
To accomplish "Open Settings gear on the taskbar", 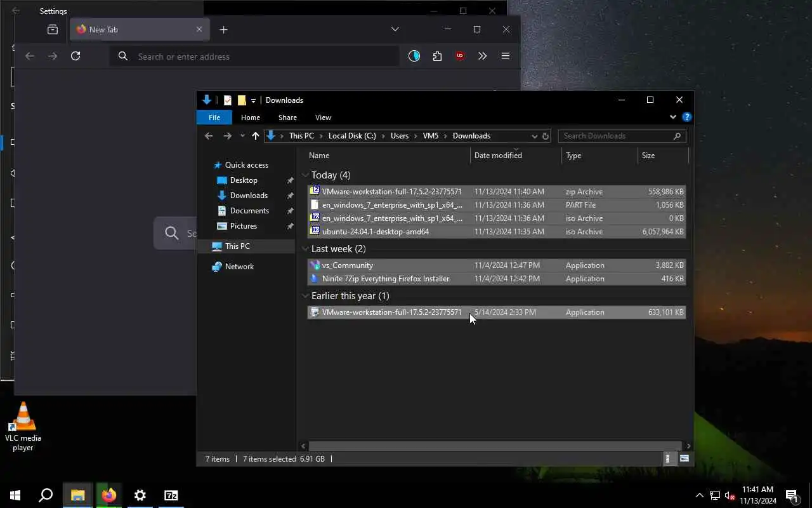I will coord(140,495).
